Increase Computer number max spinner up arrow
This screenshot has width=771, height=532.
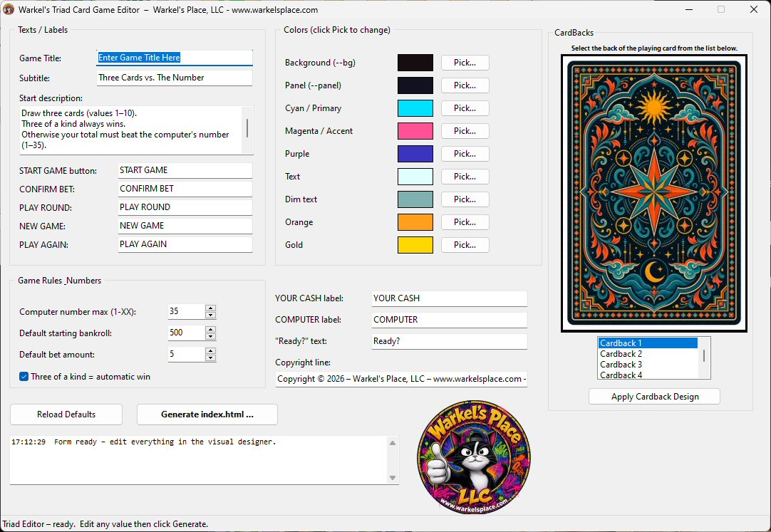(210, 308)
